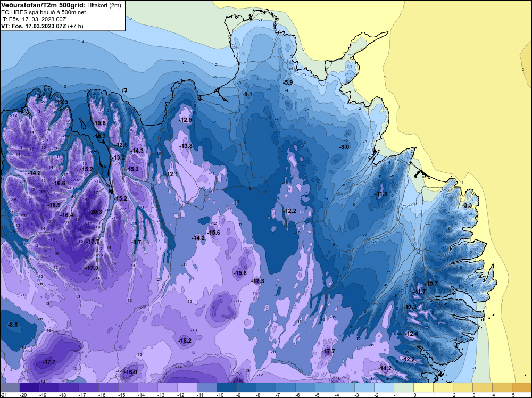Select the -3.3 temperature reading

[468, 205]
